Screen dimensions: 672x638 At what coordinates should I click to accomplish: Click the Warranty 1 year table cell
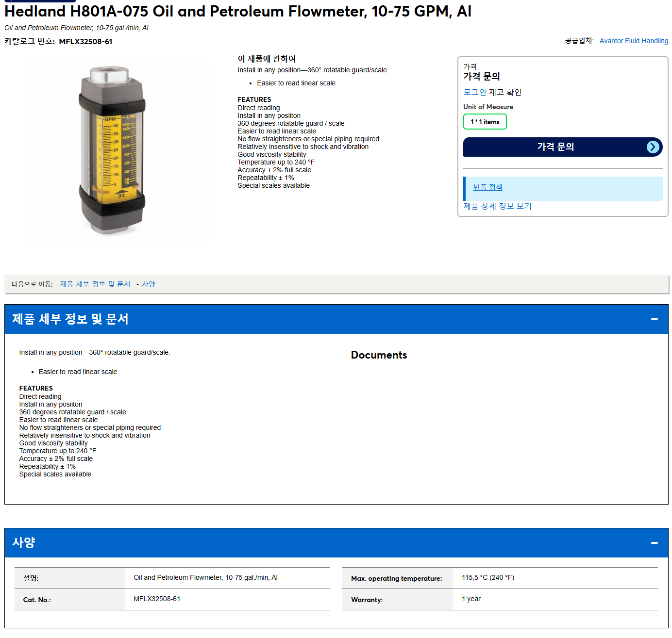pyautogui.click(x=555, y=599)
